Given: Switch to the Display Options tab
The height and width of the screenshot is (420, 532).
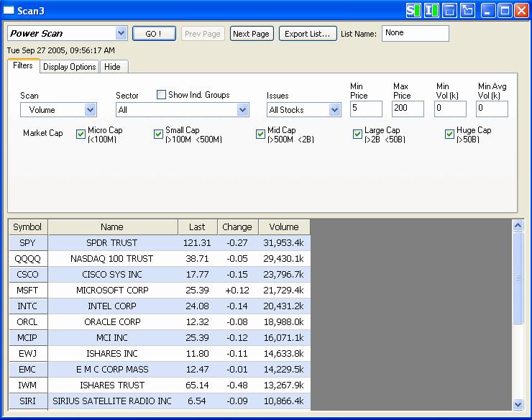Looking at the screenshot, I should 69,67.
